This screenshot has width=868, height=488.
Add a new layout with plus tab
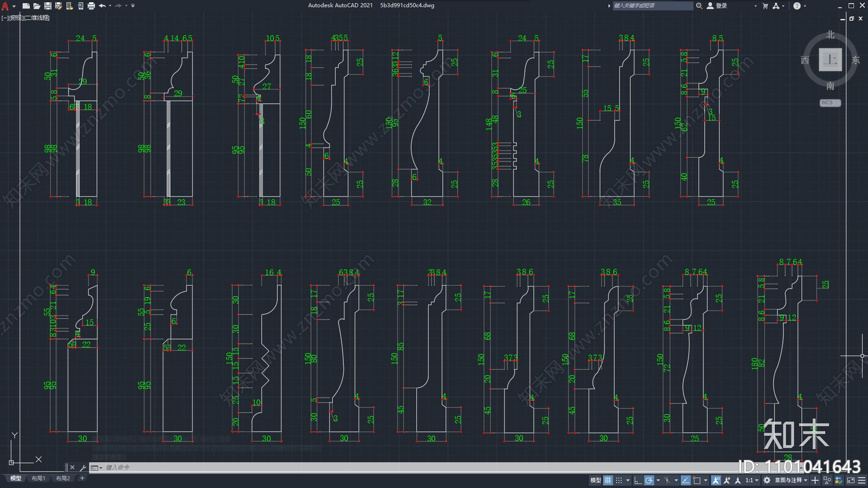(x=82, y=478)
